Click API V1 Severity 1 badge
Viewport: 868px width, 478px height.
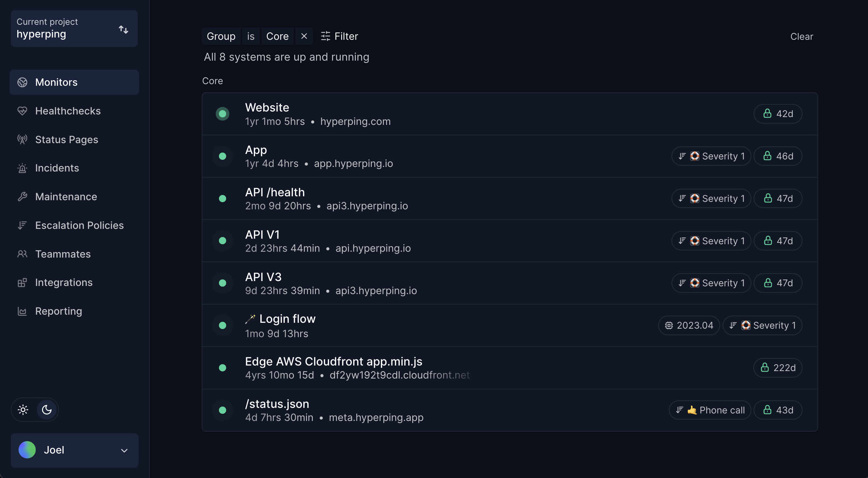pyautogui.click(x=711, y=241)
